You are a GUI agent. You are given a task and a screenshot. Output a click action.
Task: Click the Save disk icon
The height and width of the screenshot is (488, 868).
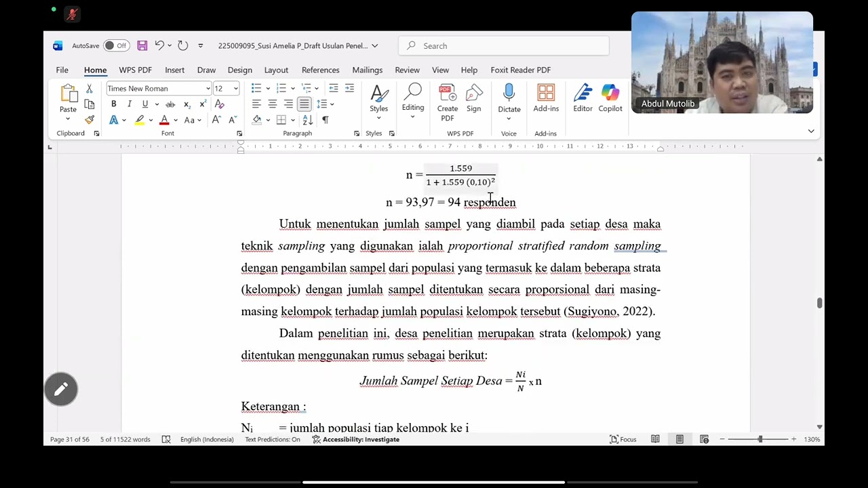(x=142, y=45)
